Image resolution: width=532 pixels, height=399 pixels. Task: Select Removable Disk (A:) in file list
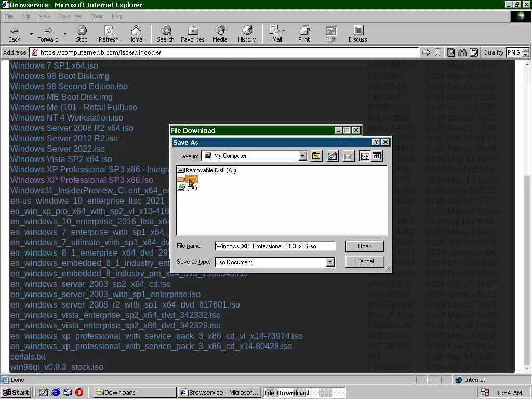(207, 170)
